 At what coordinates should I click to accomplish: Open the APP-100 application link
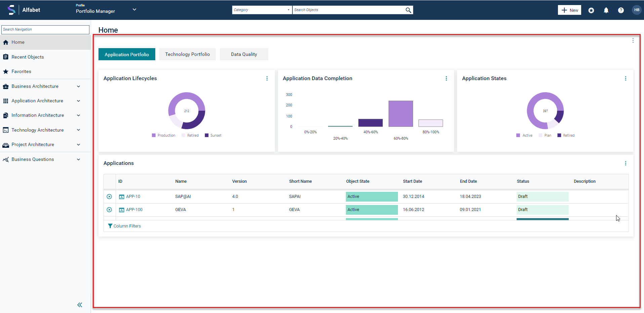click(134, 210)
